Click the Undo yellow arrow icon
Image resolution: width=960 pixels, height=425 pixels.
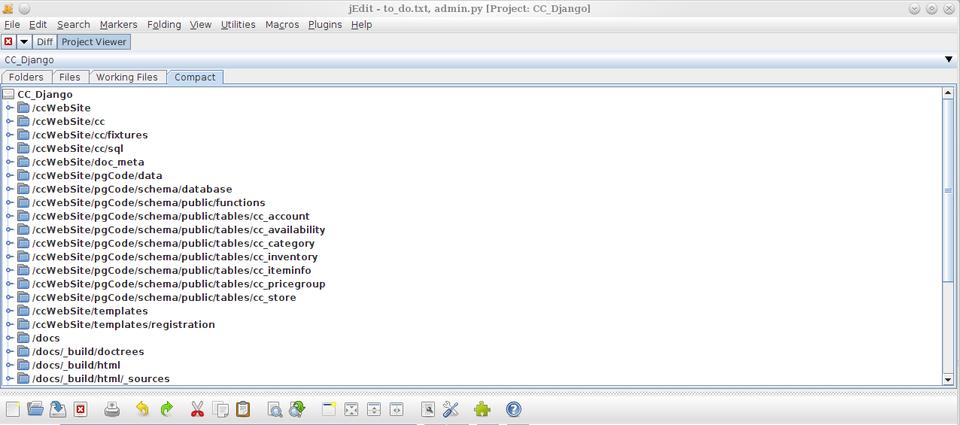coord(142,409)
